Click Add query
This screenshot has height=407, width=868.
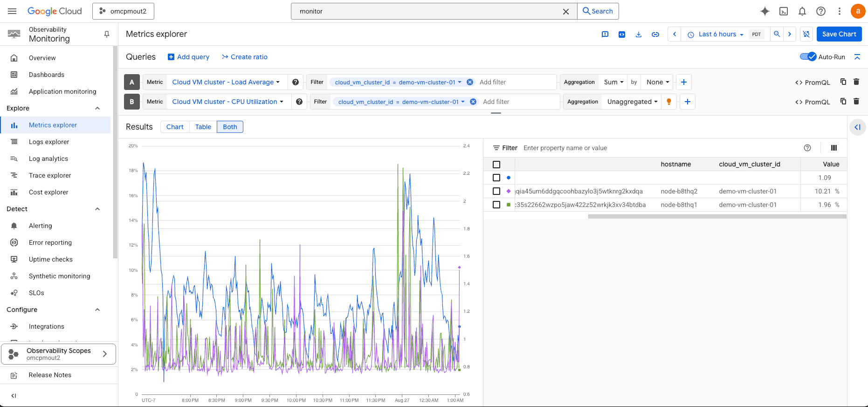point(188,57)
